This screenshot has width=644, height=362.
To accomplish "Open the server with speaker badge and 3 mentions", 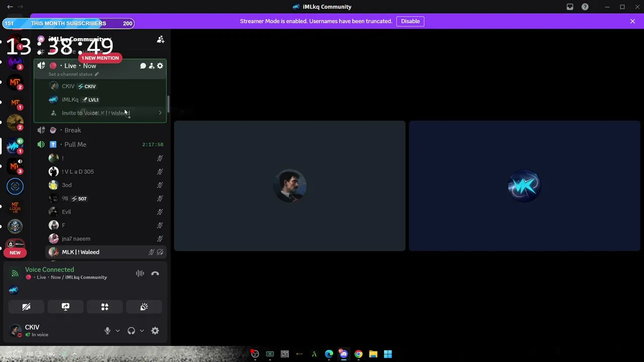I will [x=15, y=166].
